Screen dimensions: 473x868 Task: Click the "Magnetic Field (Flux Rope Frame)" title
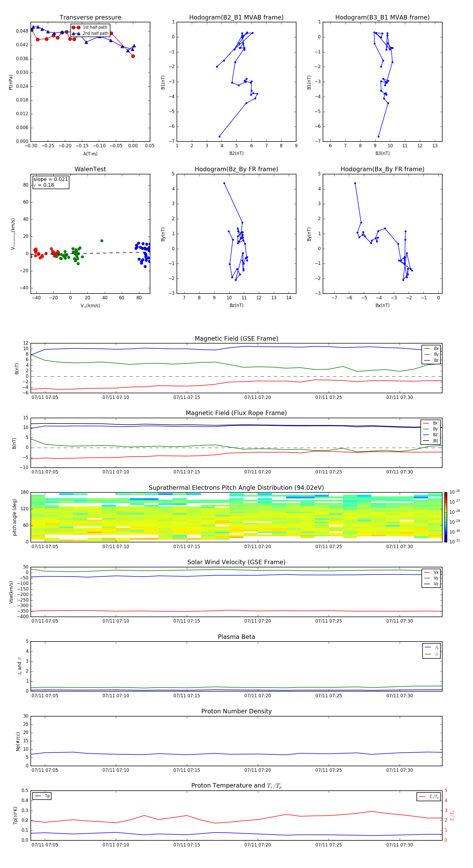(236, 413)
